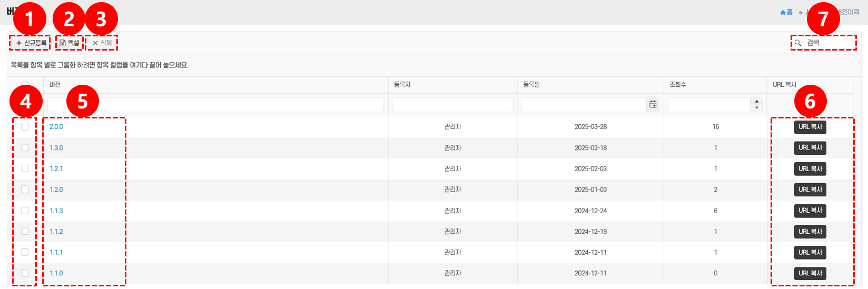
Task: Sort by the 등록일 column header
Action: (x=531, y=84)
